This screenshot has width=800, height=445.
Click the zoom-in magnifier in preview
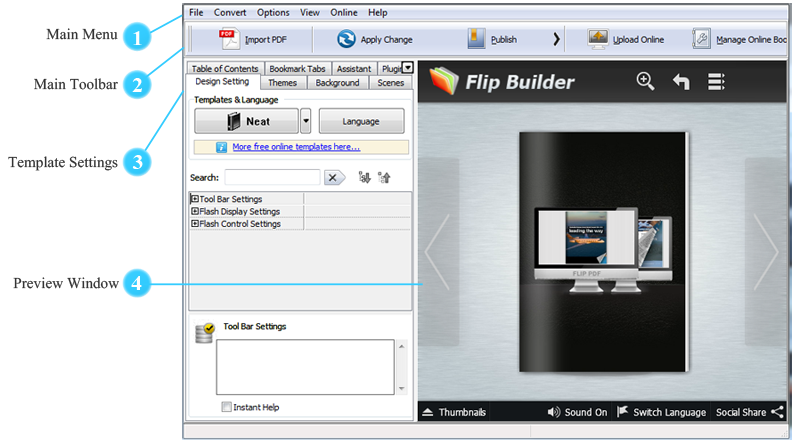(x=645, y=81)
